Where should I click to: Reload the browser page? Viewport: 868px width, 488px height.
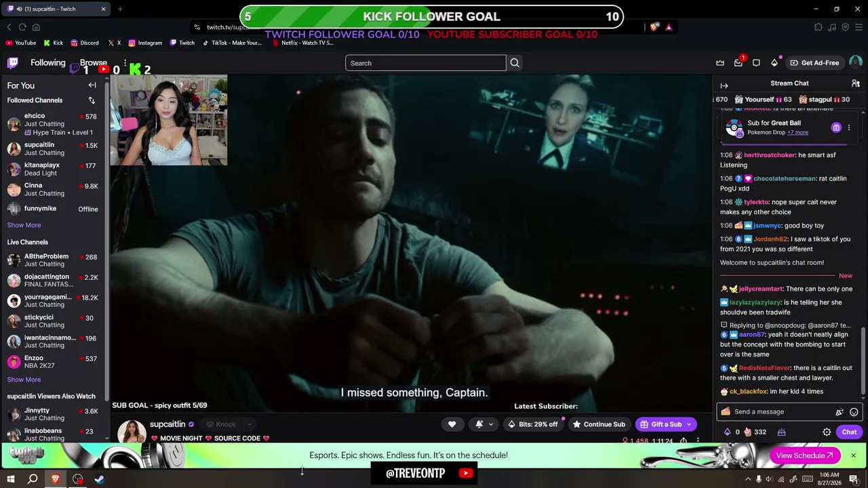(22, 27)
